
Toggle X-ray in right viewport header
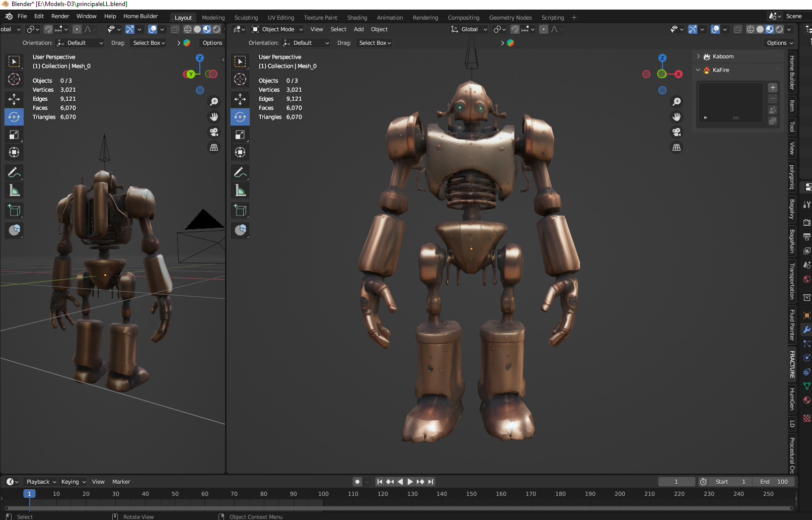coord(737,29)
